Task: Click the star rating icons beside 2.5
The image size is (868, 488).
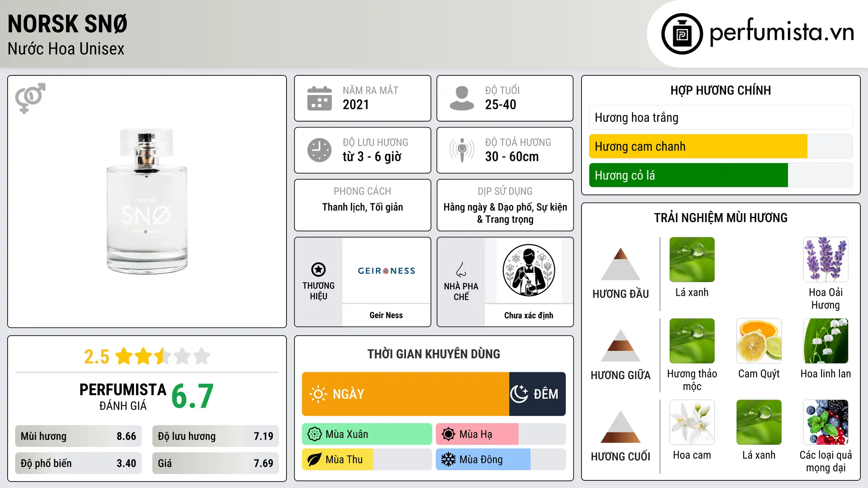Action: (163, 356)
